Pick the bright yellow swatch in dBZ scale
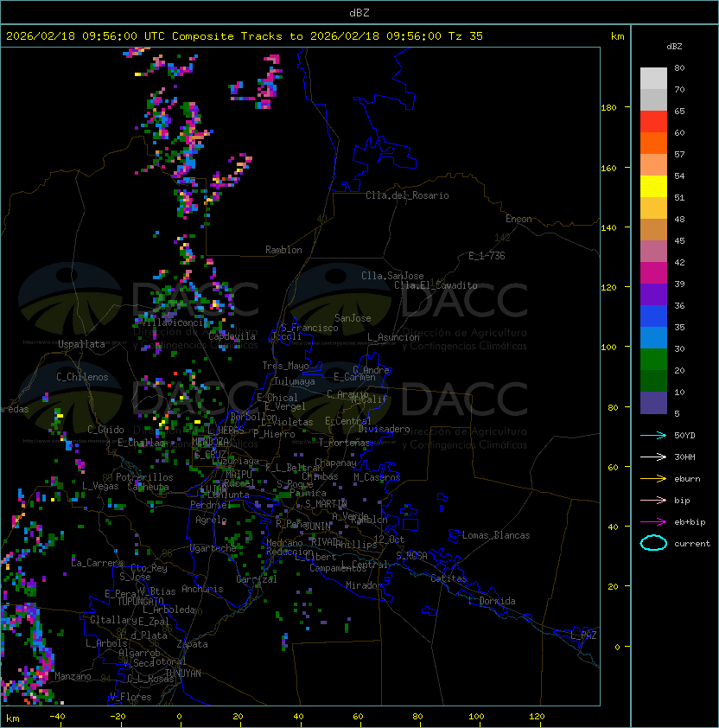Image resolution: width=719 pixels, height=728 pixels. [x=653, y=186]
